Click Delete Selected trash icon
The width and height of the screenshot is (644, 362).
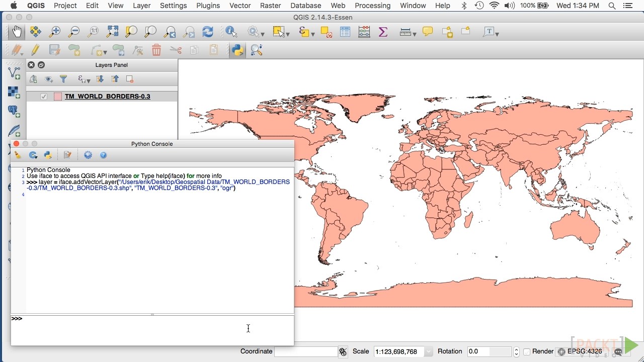point(156,50)
